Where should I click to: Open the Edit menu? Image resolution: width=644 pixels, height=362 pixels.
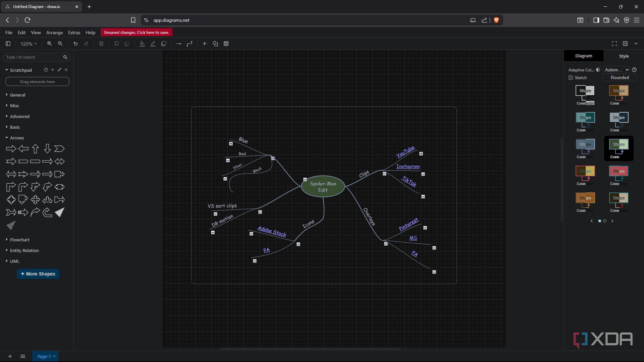pos(22,33)
